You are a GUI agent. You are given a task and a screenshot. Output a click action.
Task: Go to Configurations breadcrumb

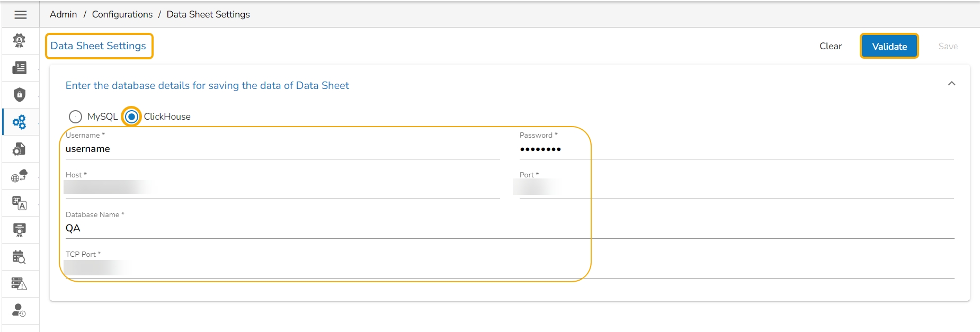coord(122,14)
